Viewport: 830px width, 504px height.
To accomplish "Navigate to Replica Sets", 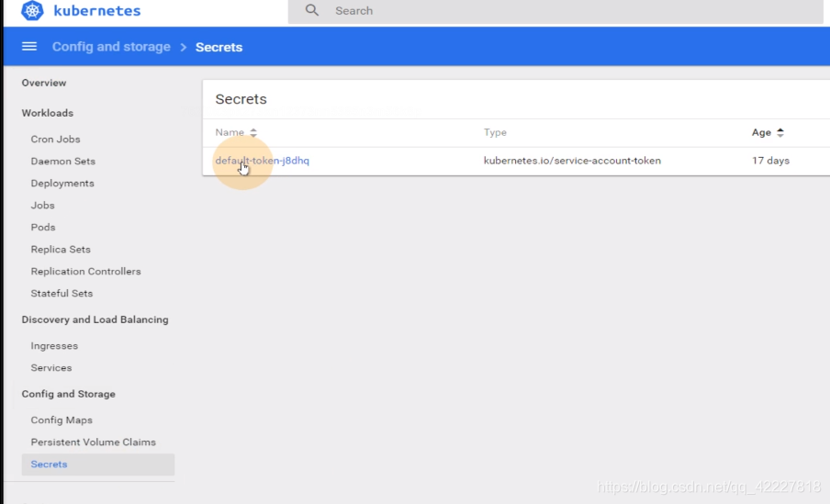I will point(61,250).
